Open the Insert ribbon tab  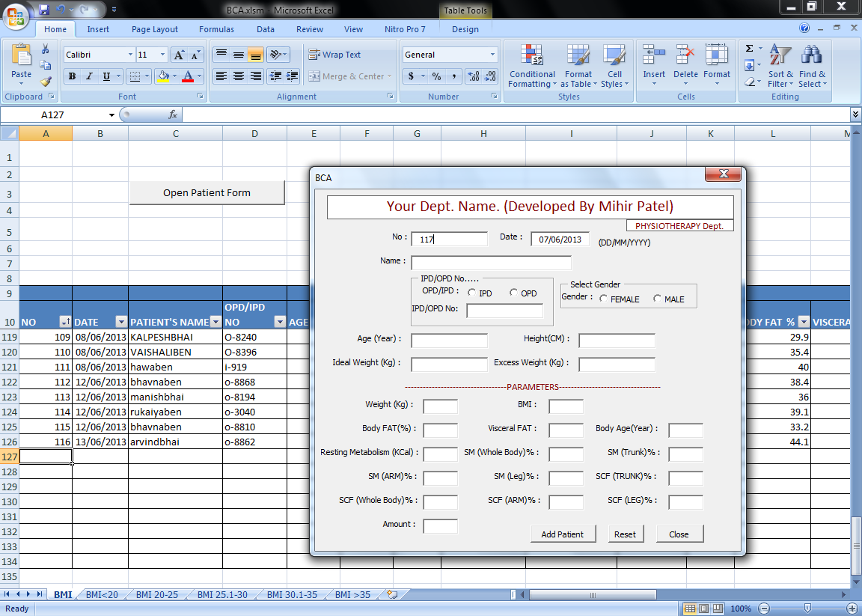tap(98, 29)
